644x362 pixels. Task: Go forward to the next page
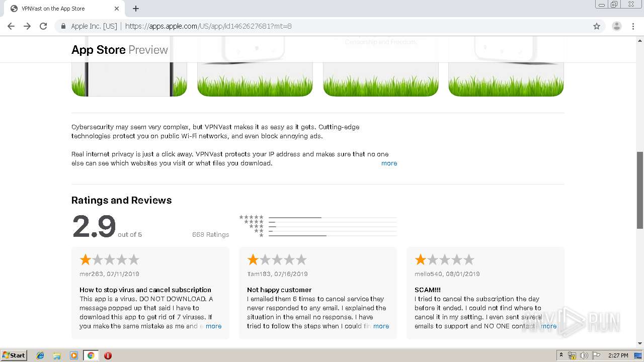(x=27, y=26)
